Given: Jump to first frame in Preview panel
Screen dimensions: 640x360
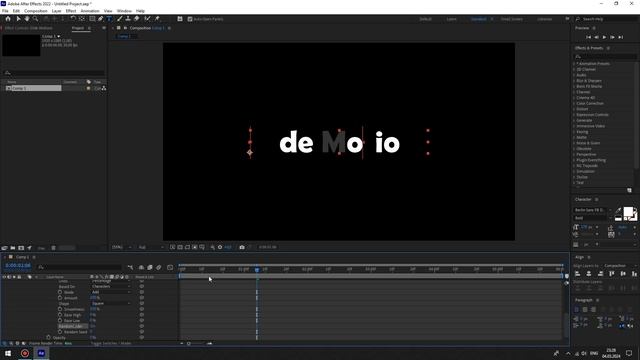Looking at the screenshot, I should (x=588, y=37).
